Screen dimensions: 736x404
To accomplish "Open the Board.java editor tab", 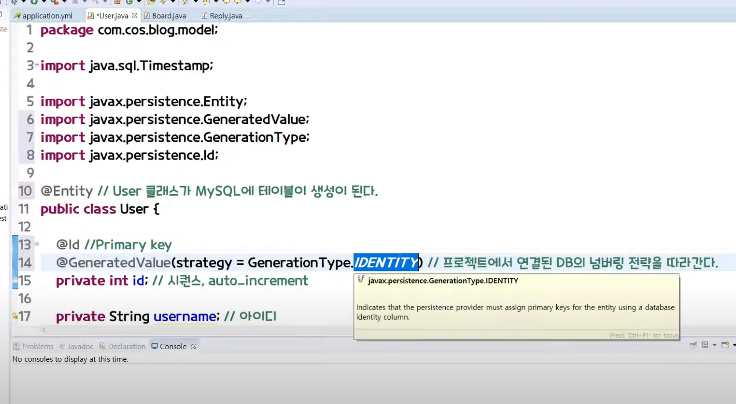I will click(165, 15).
